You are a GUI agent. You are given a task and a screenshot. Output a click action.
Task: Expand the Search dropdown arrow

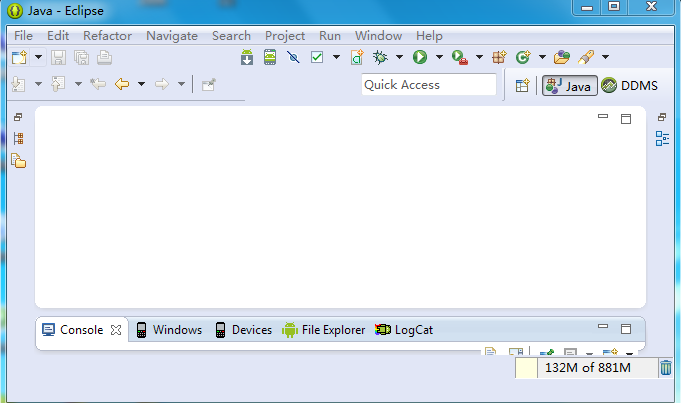[605, 57]
